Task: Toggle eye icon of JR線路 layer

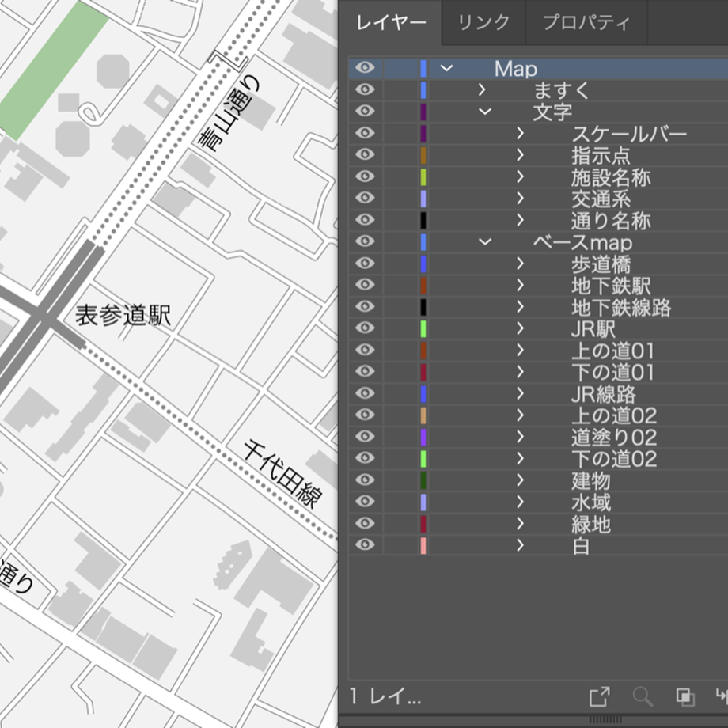Action: click(x=365, y=393)
